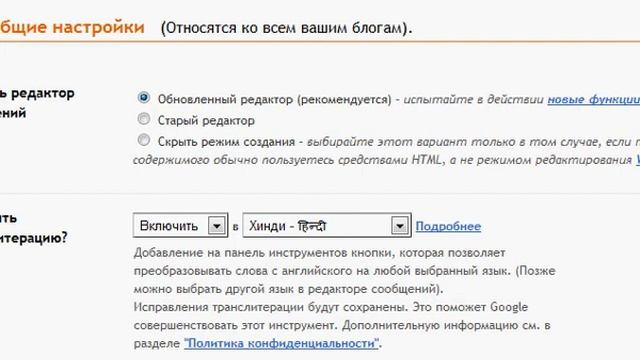Click text 'Добавление на панель инструментов кнопки'
The width and height of the screenshot is (640, 360).
coord(262,253)
